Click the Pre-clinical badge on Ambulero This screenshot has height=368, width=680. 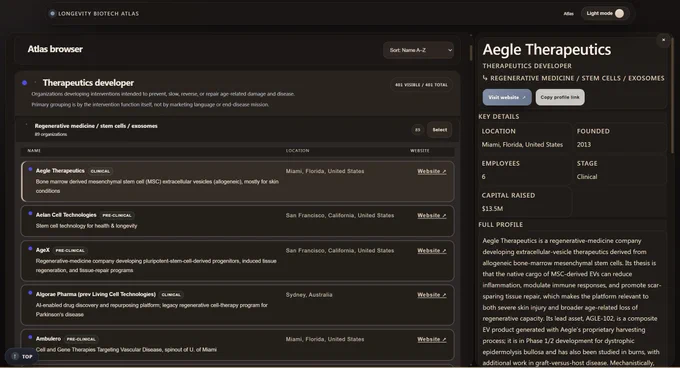pyautogui.click(x=81, y=339)
